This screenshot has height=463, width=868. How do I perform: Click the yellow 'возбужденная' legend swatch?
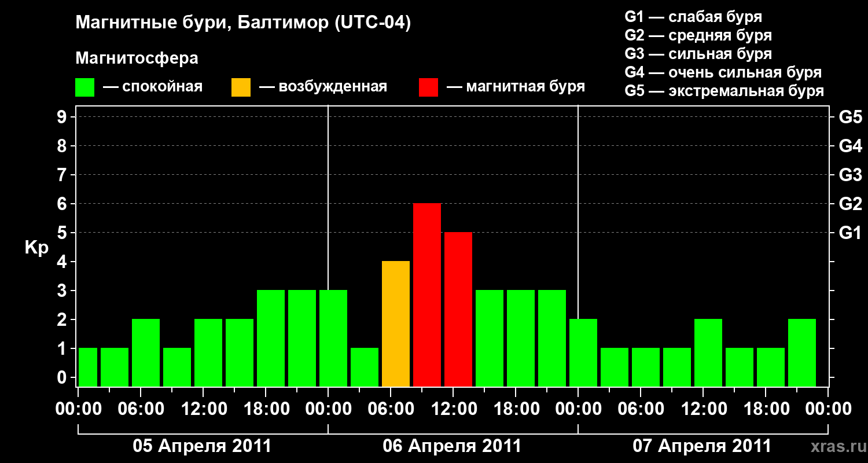241,87
